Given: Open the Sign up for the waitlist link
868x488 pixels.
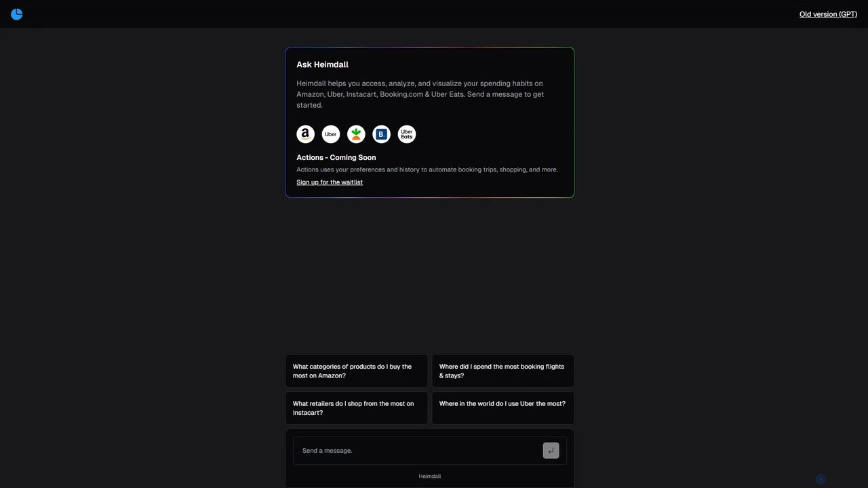Looking at the screenshot, I should click(330, 182).
